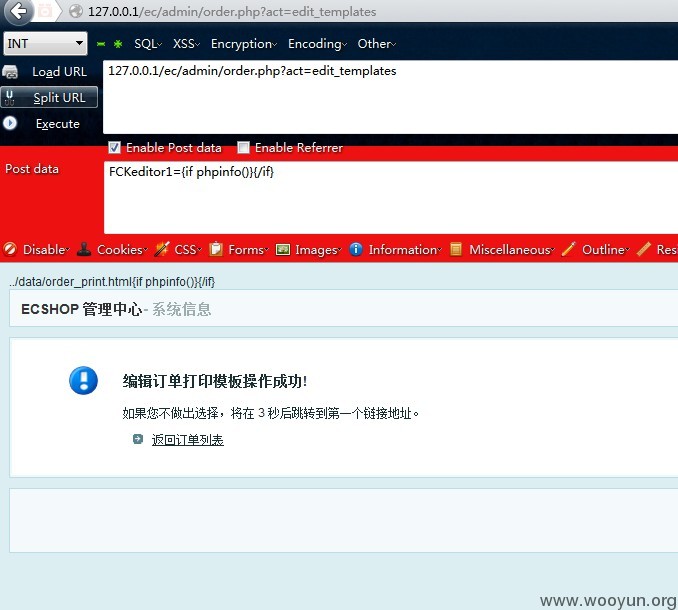Open the Encryption dropdown menu
The height and width of the screenshot is (610, 678).
244,44
